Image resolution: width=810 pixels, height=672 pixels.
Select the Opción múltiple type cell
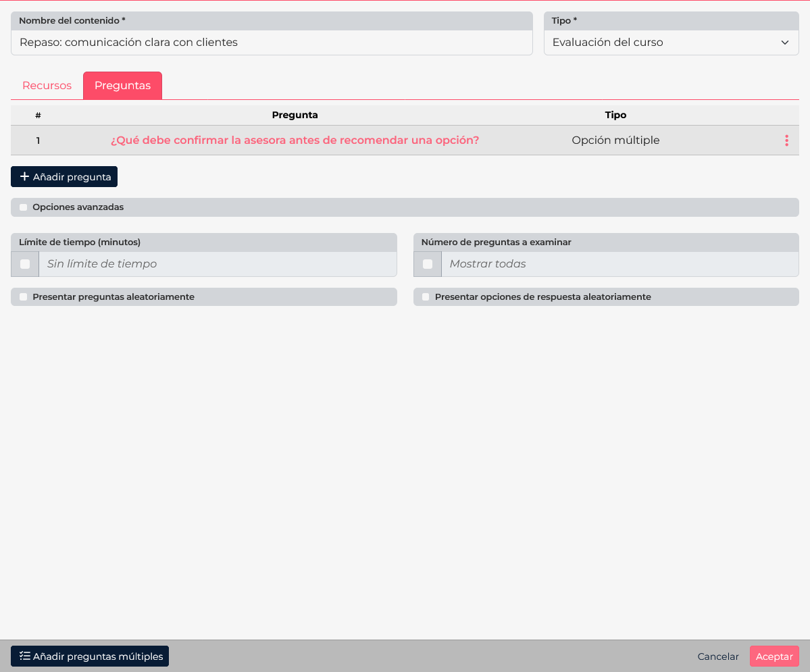[x=615, y=140]
